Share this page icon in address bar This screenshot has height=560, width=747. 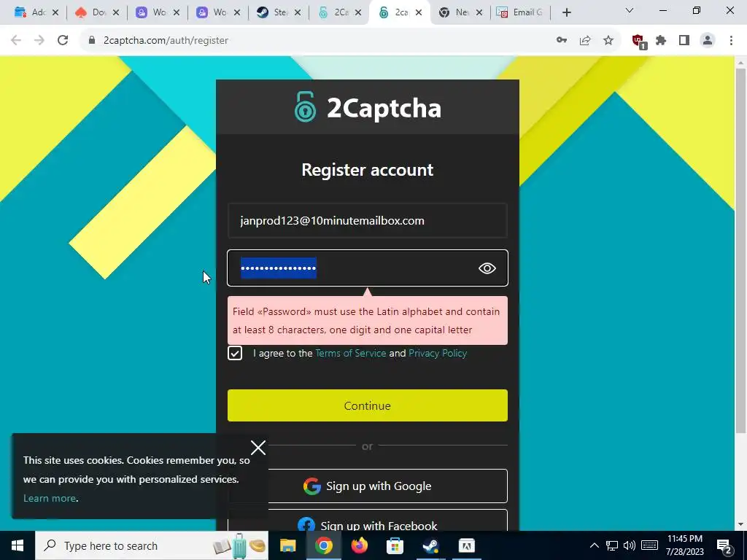585,41
